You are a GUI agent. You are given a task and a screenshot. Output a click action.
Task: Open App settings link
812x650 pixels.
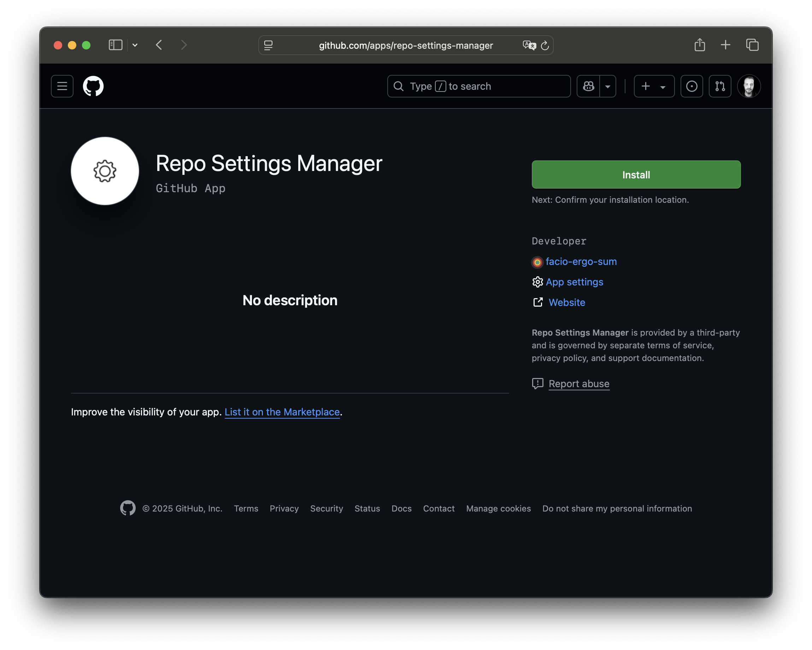pos(574,282)
